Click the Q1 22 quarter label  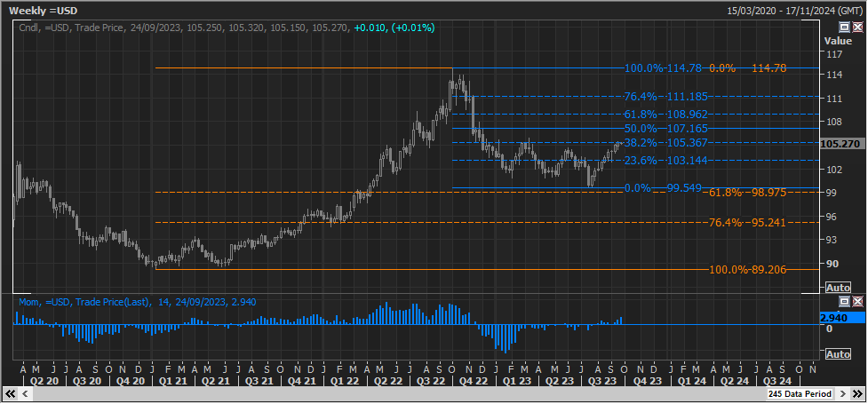click(x=345, y=381)
